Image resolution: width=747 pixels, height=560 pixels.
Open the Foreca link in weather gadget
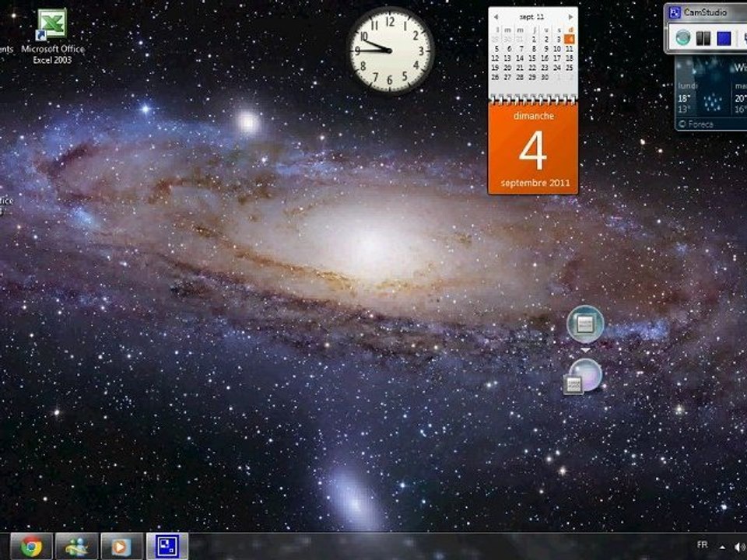pos(696,124)
